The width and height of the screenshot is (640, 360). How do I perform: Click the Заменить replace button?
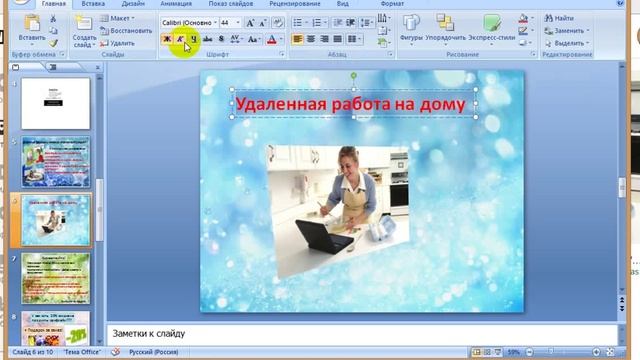567,31
